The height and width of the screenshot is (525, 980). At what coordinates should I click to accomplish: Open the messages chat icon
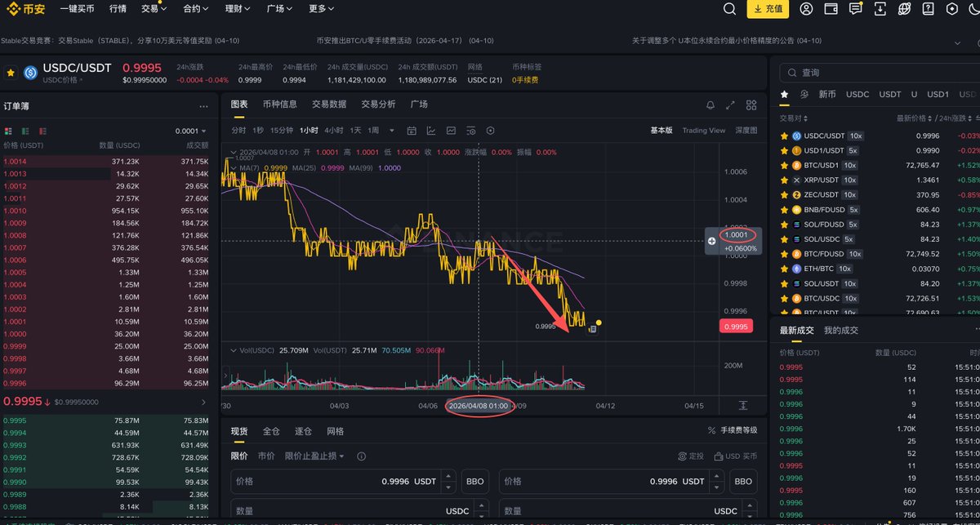(x=856, y=9)
